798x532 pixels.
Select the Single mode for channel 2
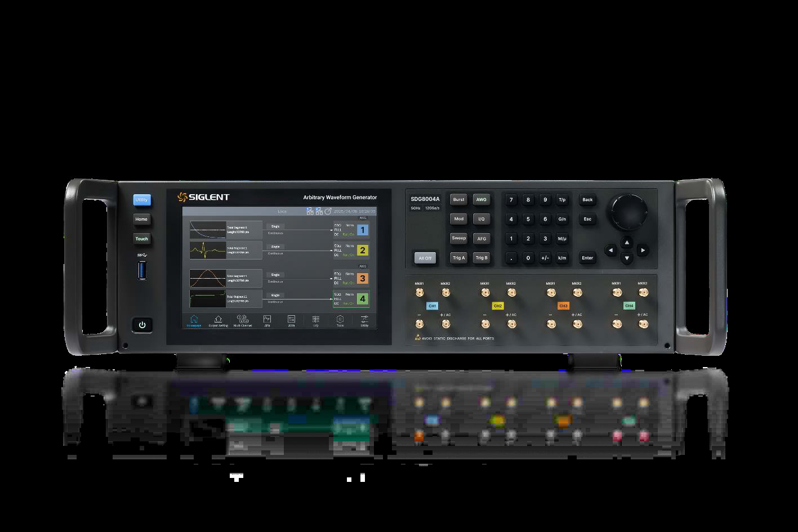tap(275, 247)
